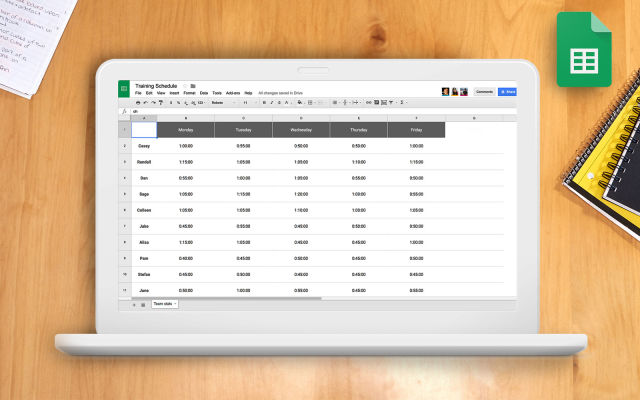Image resolution: width=640 pixels, height=400 pixels.
Task: Click the large Google Sheets logo
Action: (584, 50)
